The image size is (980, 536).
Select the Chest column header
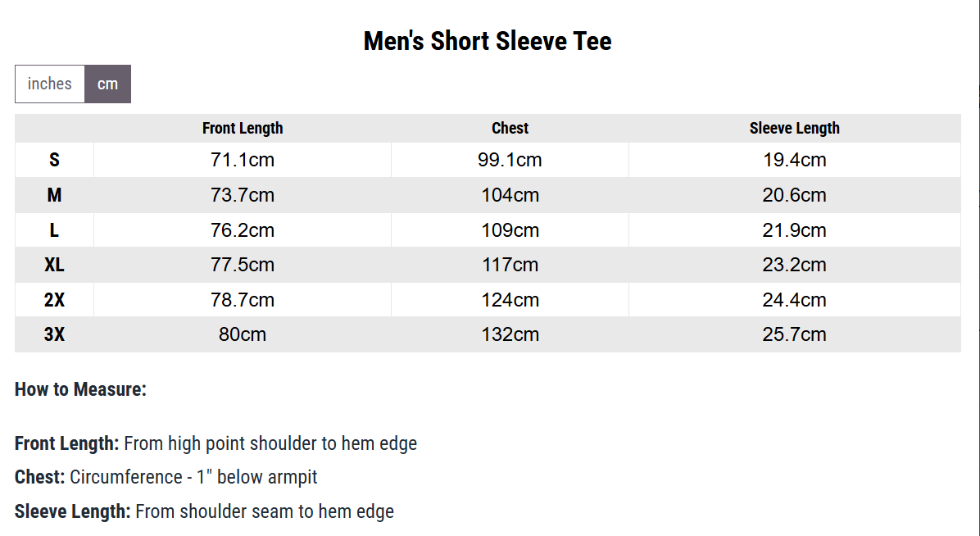pyautogui.click(x=510, y=128)
